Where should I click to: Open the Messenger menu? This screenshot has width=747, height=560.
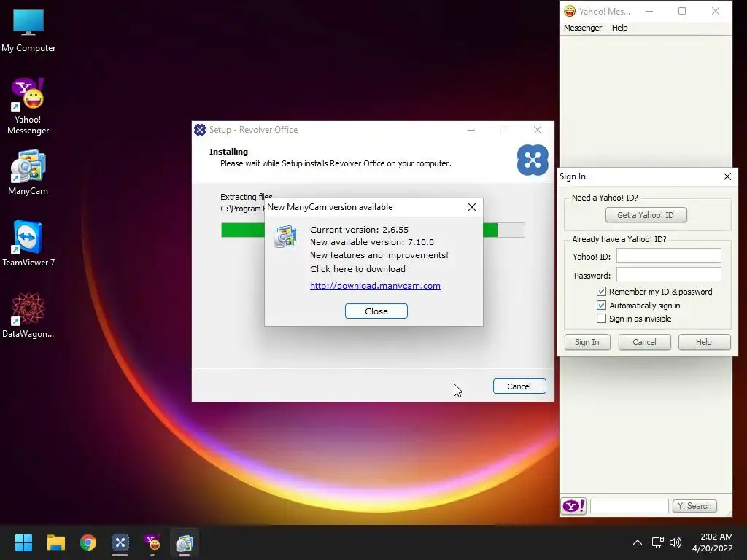click(583, 28)
